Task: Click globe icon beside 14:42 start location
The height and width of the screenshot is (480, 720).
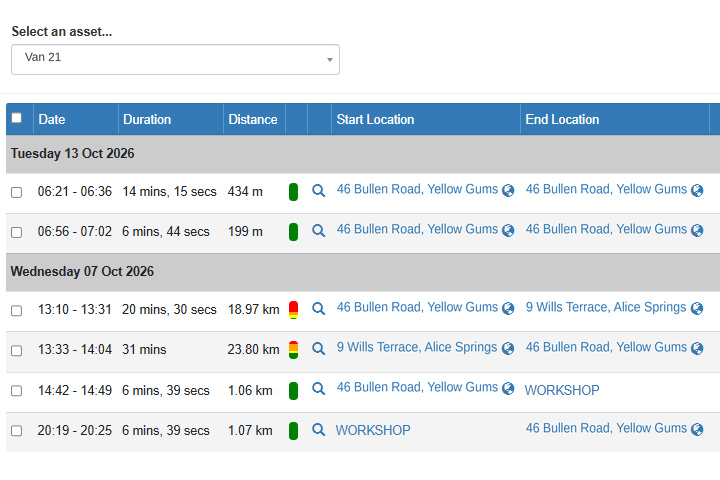Action: (x=508, y=388)
